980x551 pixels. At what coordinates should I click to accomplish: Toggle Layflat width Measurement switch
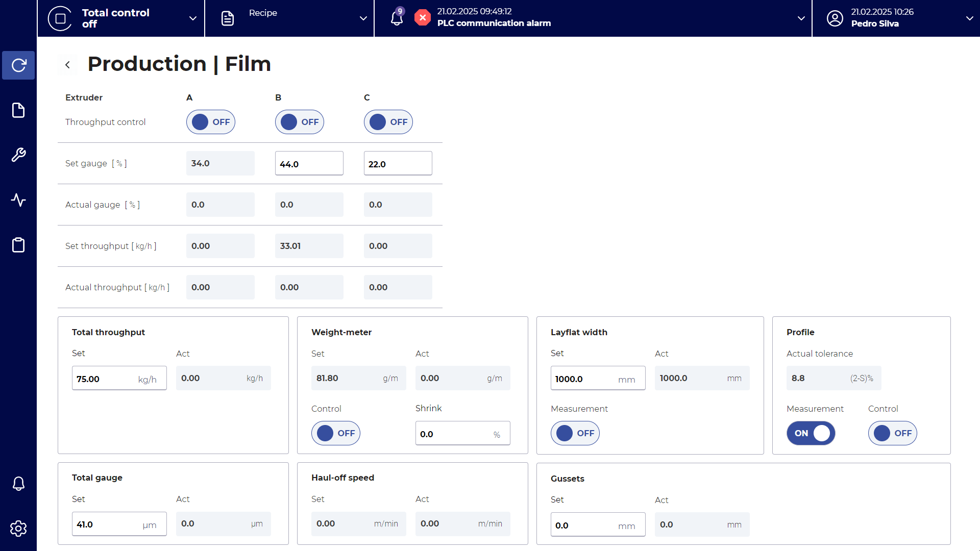tap(575, 433)
